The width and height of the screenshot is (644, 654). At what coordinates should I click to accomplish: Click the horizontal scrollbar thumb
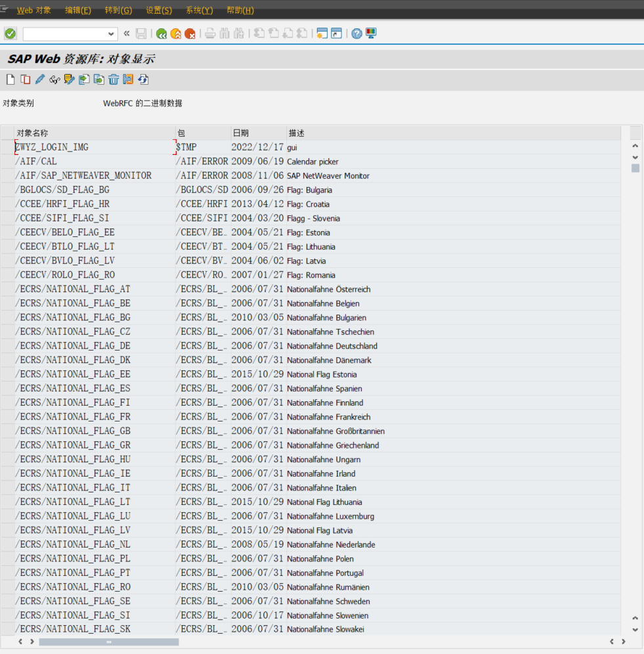click(x=109, y=642)
